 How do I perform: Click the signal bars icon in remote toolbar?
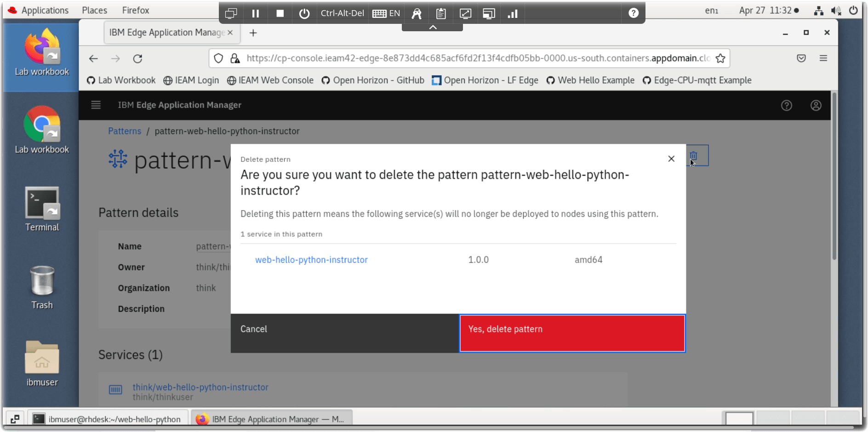(x=513, y=13)
